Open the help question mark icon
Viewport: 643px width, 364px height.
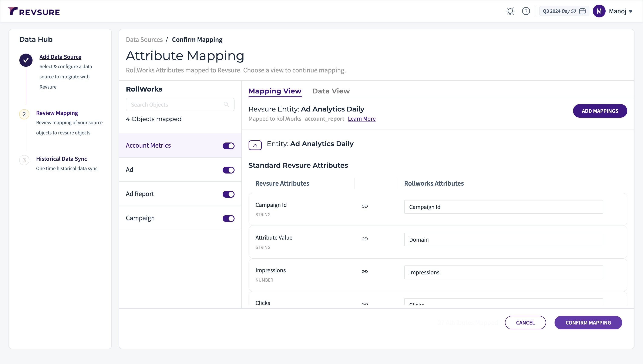[x=526, y=11]
